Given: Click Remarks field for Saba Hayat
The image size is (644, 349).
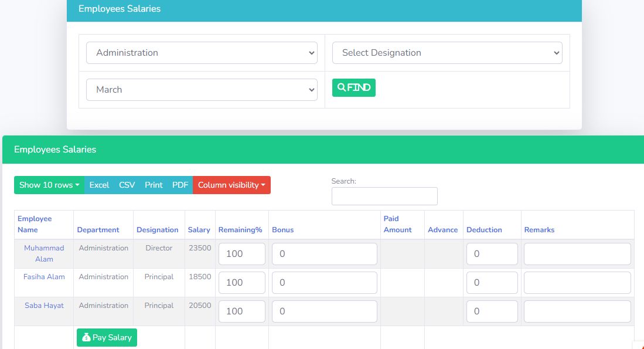Looking at the screenshot, I should point(577,311).
